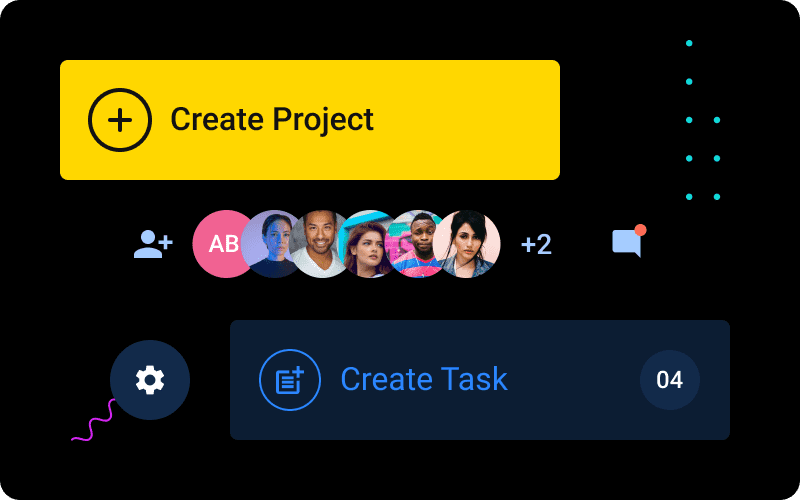The image size is (800, 500).
Task: Click the 04 task count badge
Action: [669, 380]
